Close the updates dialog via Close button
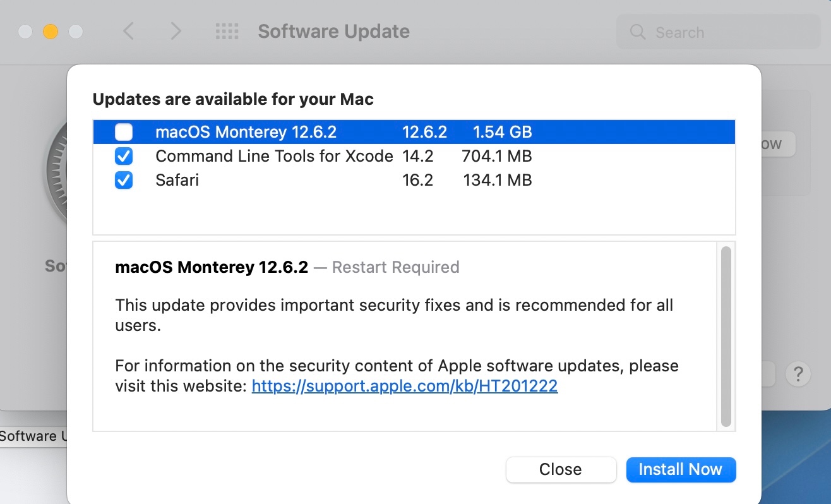831x504 pixels. pos(560,469)
